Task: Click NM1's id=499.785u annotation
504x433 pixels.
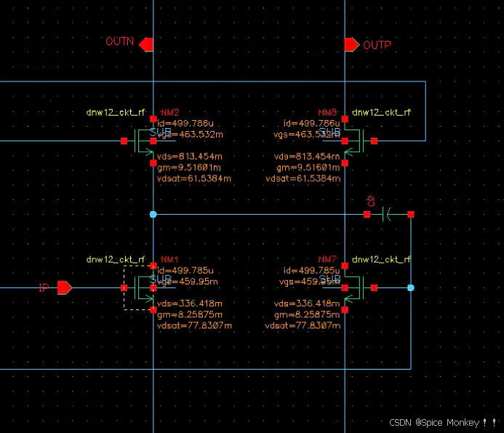Action: (x=185, y=271)
